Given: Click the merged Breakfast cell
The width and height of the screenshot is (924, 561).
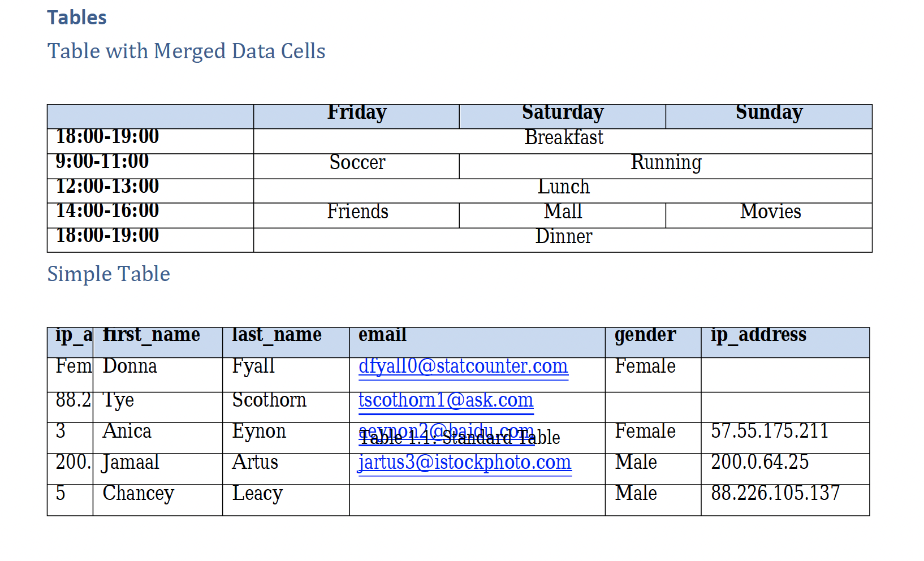Looking at the screenshot, I should pos(563,138).
